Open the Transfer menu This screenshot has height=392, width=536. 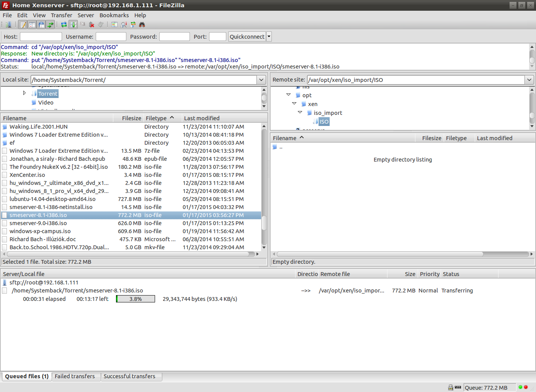tap(62, 15)
